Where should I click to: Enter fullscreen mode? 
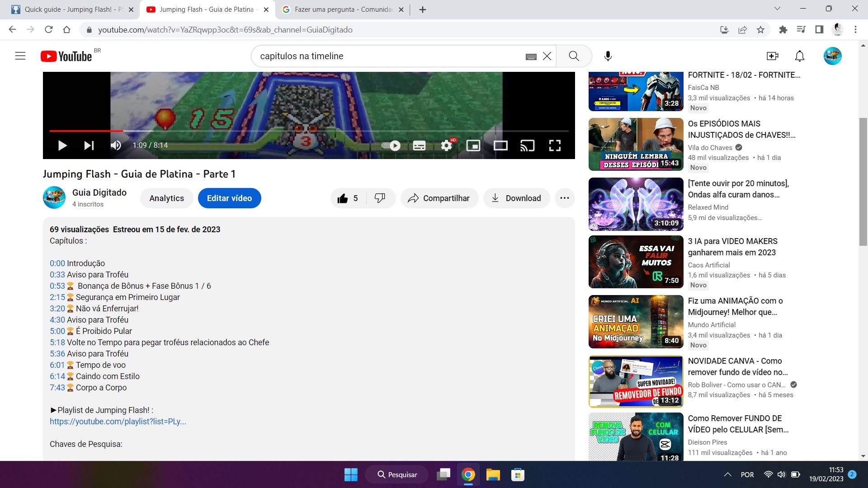[x=555, y=145]
